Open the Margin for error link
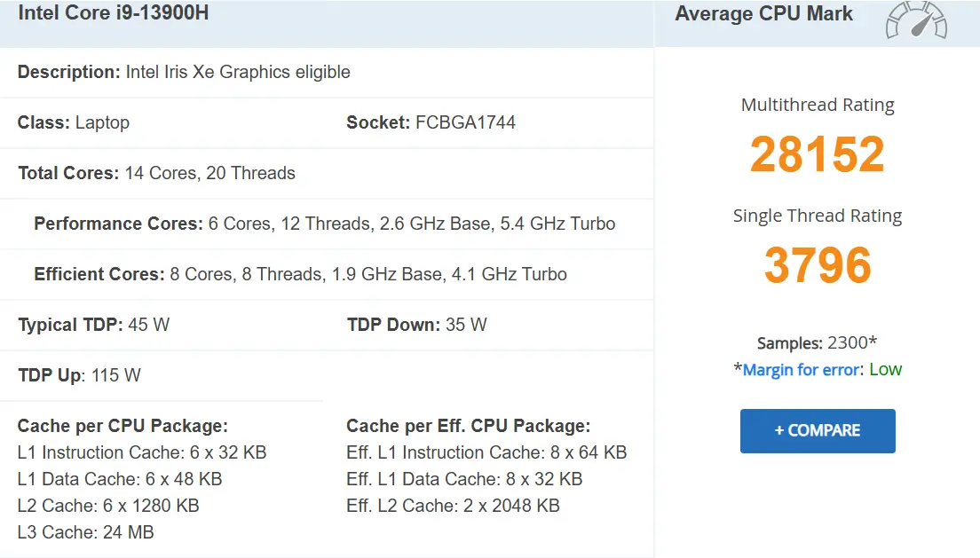980x558 pixels. coord(801,370)
